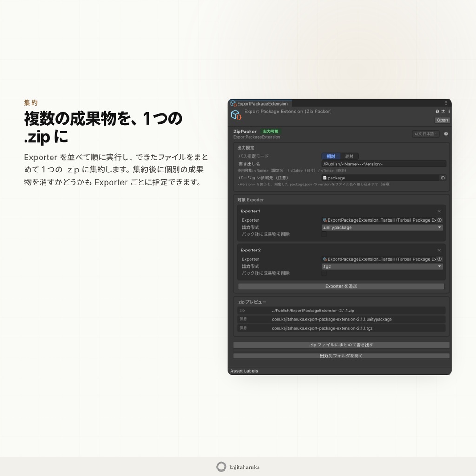Screen dimensions: 476x476
Task: Select 相対 path mode
Action: click(331, 156)
